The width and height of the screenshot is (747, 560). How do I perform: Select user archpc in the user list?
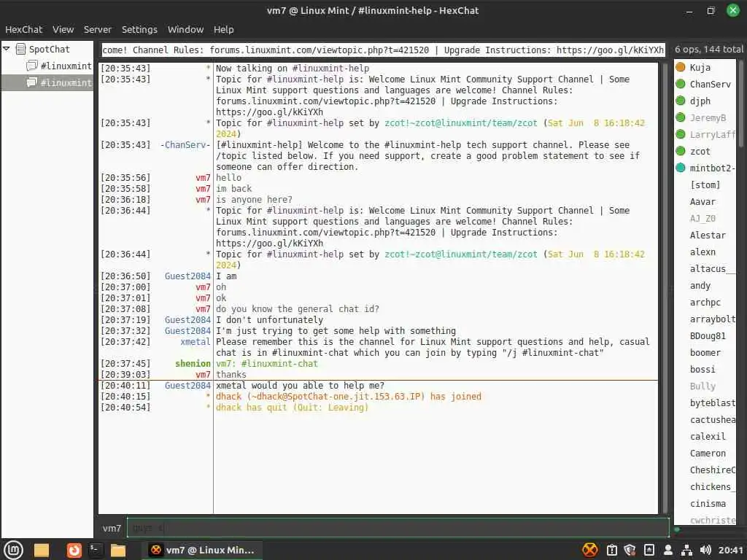705,302
